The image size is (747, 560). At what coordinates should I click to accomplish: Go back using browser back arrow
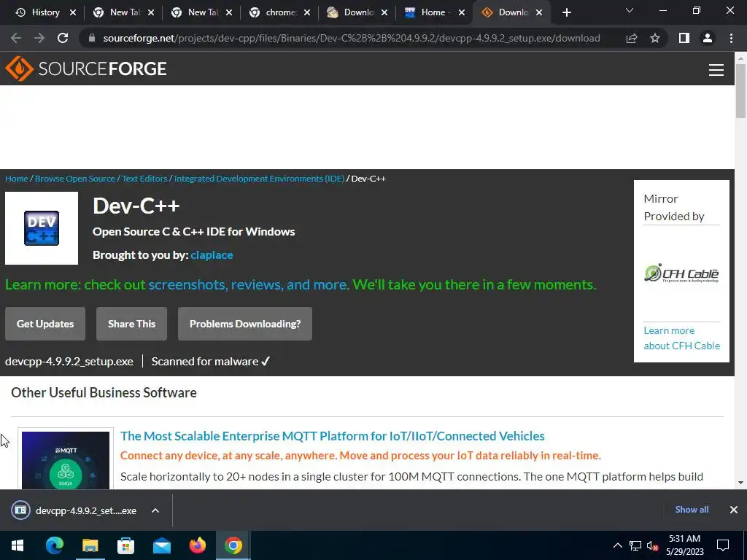(x=16, y=38)
